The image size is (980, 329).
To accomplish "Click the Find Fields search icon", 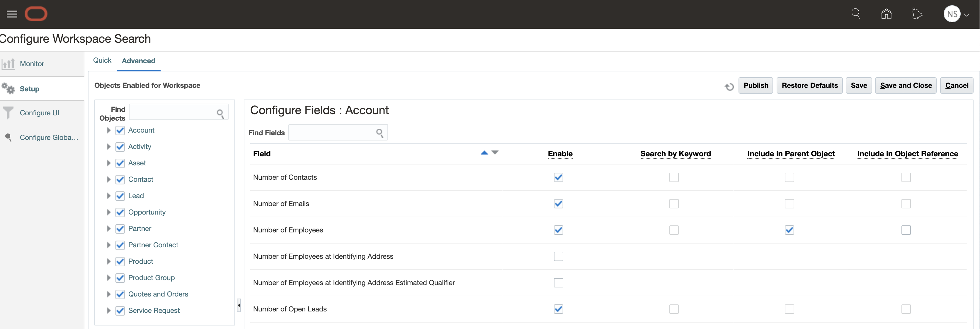I will [x=380, y=133].
